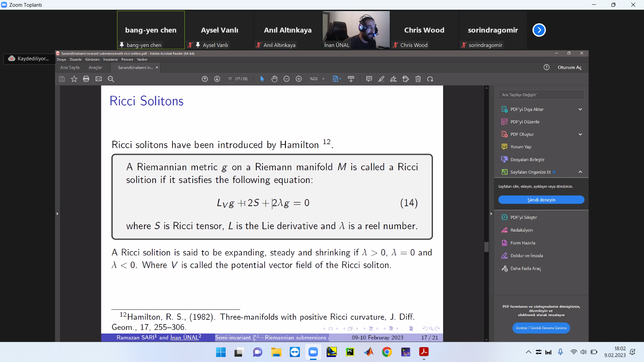Screen dimensions: 644x362
Task: Open the Düzenle menu
Action: 75,59
